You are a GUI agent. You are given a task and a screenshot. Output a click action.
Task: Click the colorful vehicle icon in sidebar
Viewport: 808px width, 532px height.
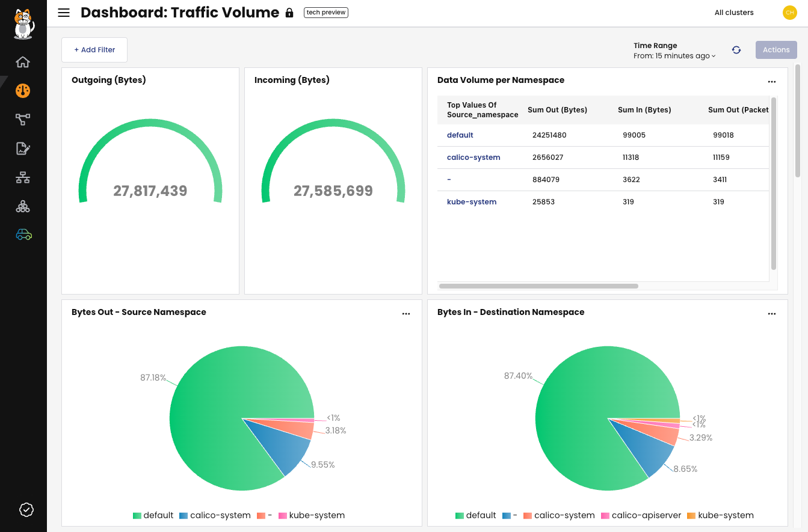pos(23,234)
